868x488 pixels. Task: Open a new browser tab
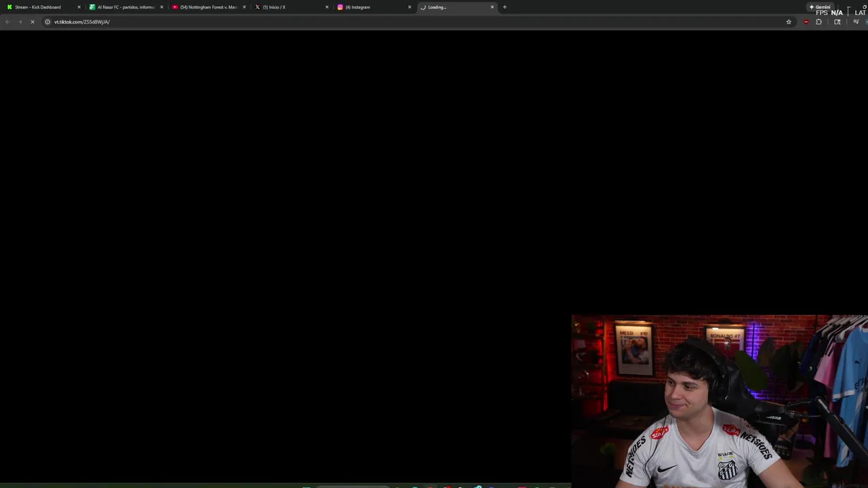coord(505,7)
